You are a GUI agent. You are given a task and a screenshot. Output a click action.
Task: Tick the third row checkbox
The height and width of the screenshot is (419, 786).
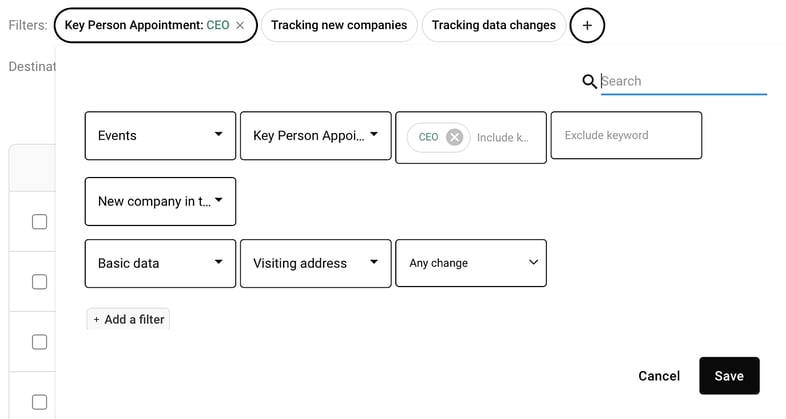(39, 342)
